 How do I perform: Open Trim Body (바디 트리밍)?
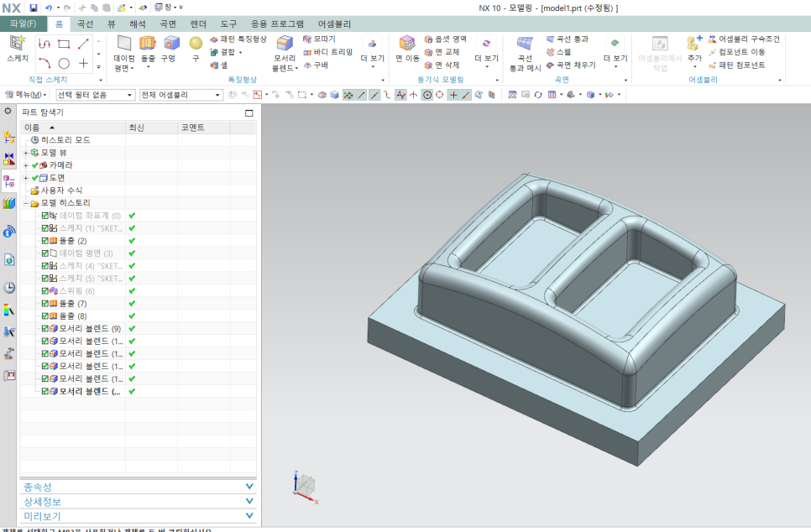pyautogui.click(x=328, y=52)
